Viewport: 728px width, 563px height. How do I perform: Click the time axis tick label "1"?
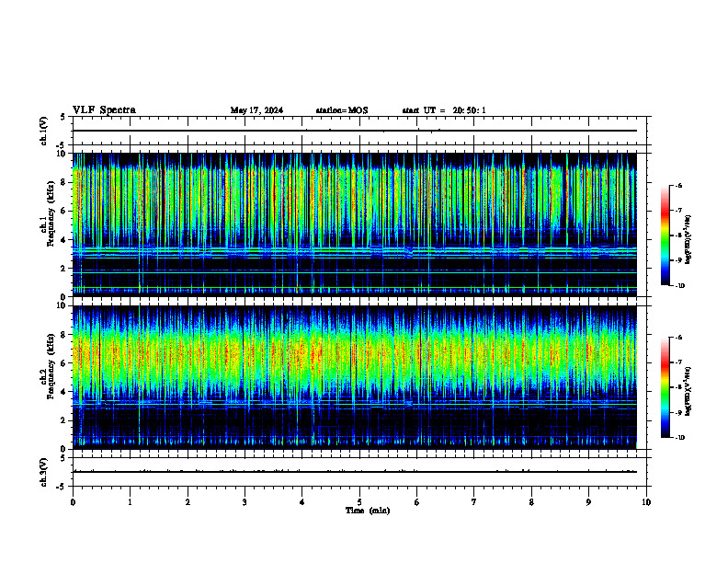point(131,502)
